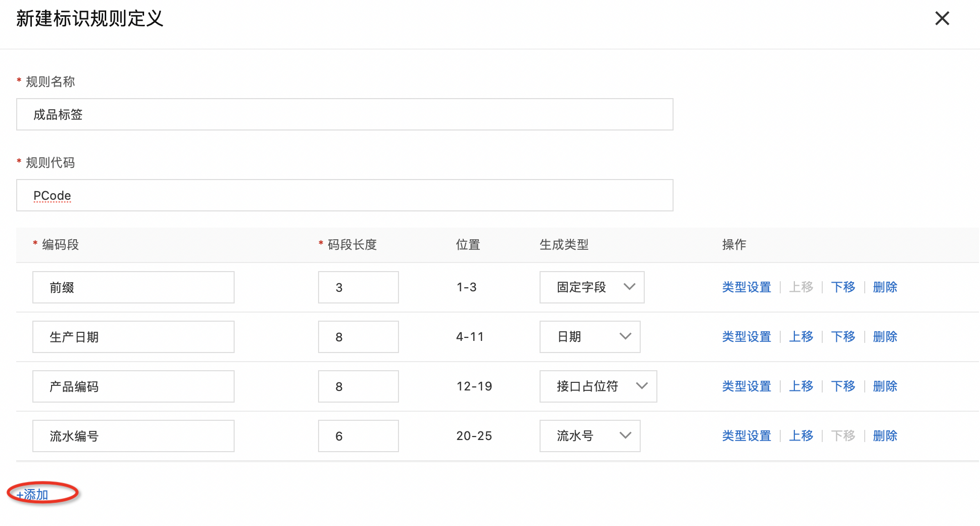This screenshot has width=980, height=526.
Task: Open the 接口占位符 type dropdown
Action: point(598,386)
